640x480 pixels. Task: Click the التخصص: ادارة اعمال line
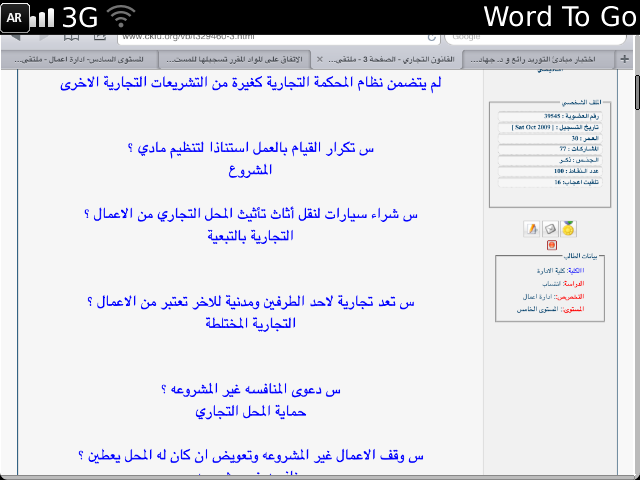point(553,296)
